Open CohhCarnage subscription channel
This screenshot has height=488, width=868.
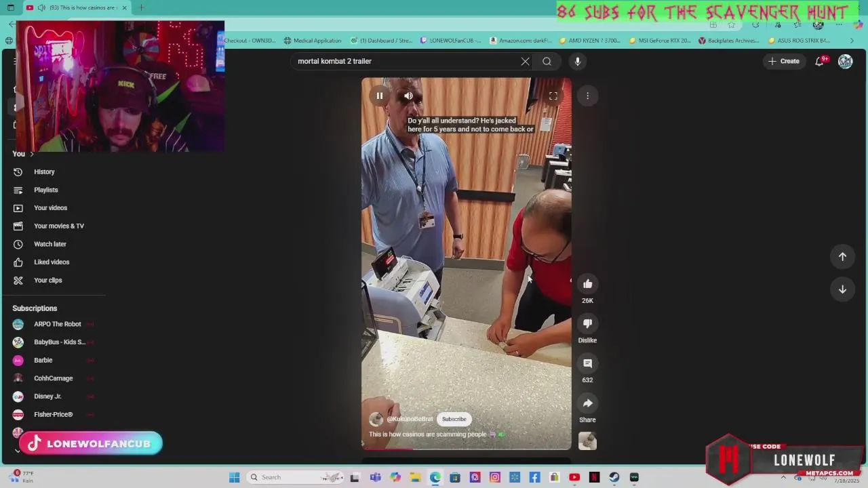(54, 378)
